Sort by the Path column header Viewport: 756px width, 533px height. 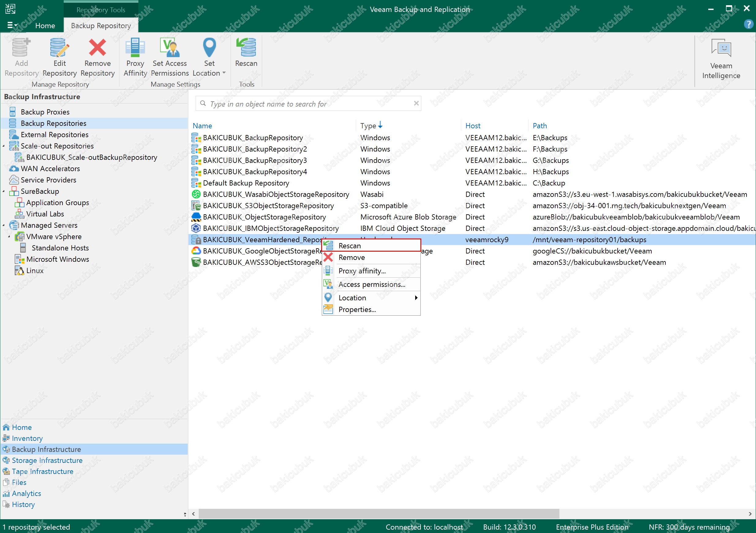pyautogui.click(x=540, y=126)
